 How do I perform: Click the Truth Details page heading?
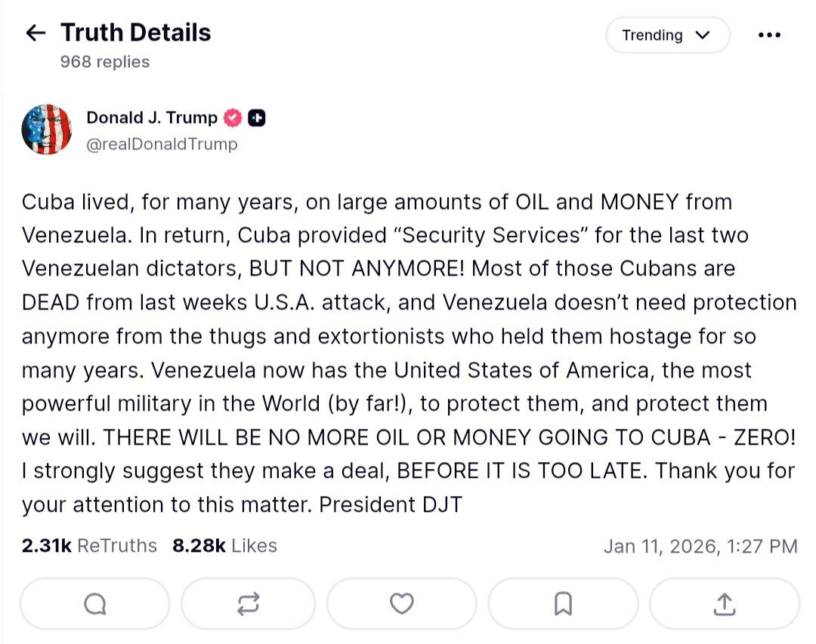pyautogui.click(x=136, y=32)
